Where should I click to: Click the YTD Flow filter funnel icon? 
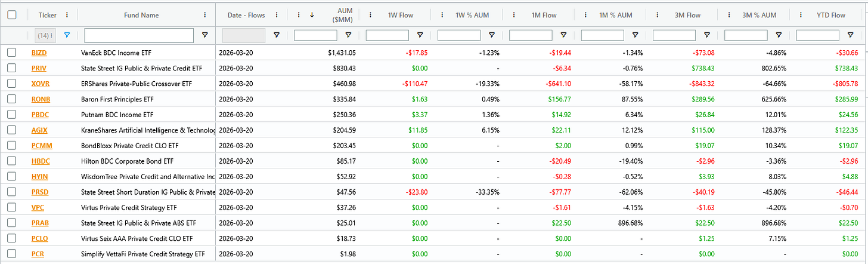pyautogui.click(x=850, y=35)
